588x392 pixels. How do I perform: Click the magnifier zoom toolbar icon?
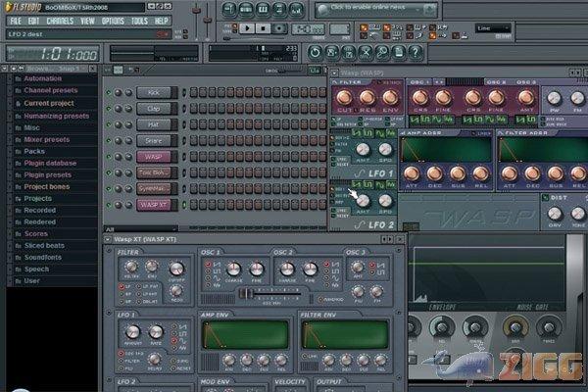tap(382, 53)
